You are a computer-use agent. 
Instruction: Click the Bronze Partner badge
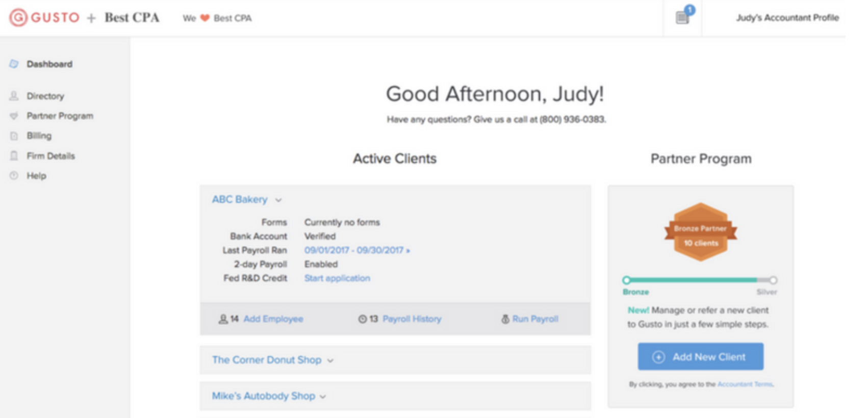700,232
